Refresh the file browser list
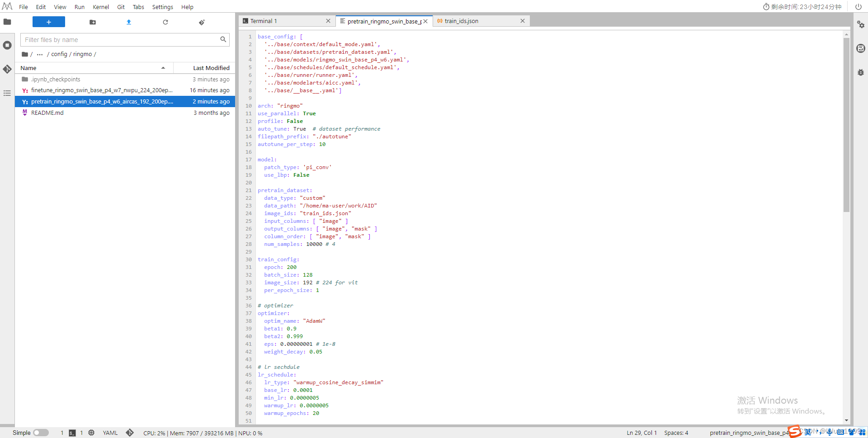 pyautogui.click(x=165, y=22)
